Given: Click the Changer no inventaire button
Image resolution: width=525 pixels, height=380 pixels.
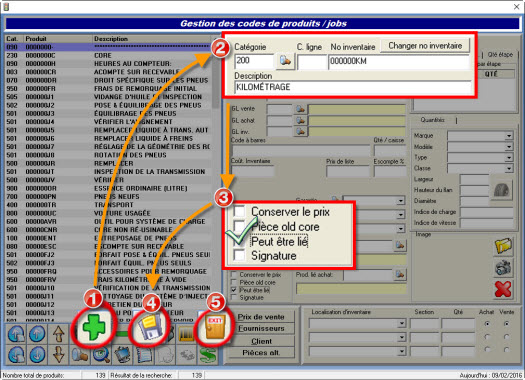Looking at the screenshot, I should pyautogui.click(x=425, y=46).
